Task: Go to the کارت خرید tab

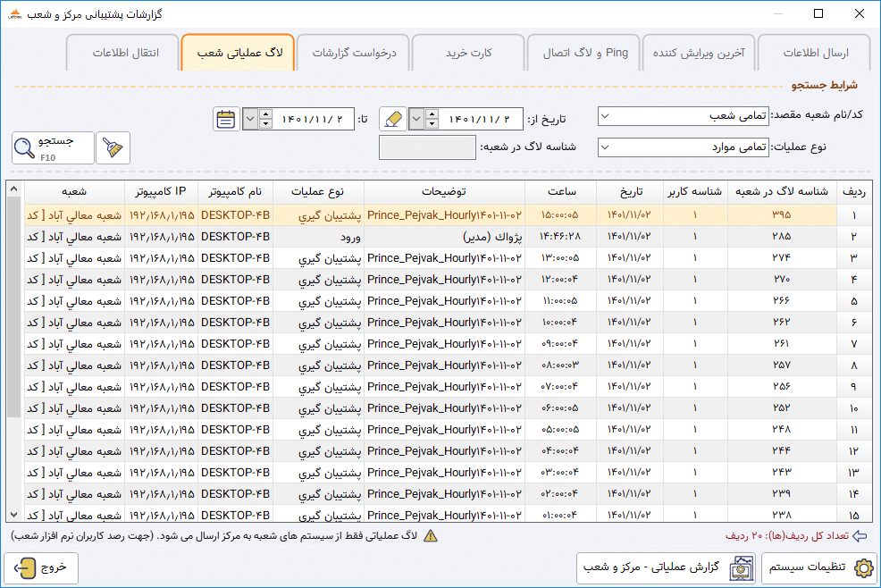Action: [468, 53]
